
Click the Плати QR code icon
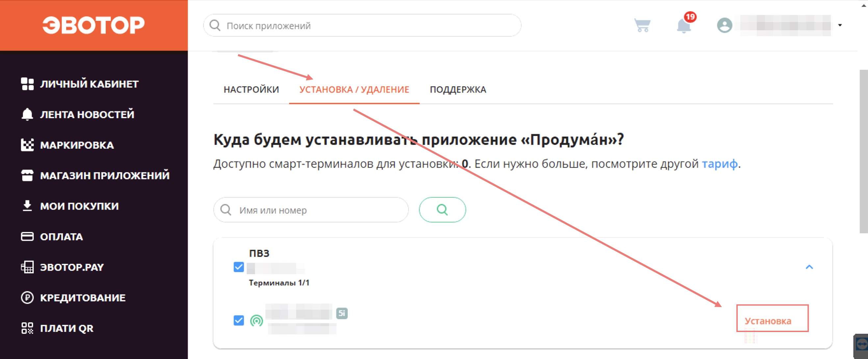click(27, 328)
